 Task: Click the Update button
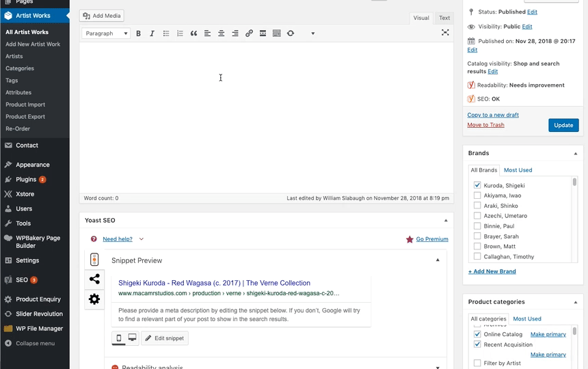click(x=563, y=125)
